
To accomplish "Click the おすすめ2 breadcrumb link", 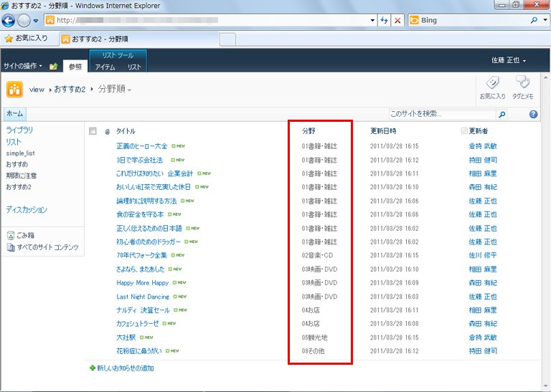I will 70,90.
